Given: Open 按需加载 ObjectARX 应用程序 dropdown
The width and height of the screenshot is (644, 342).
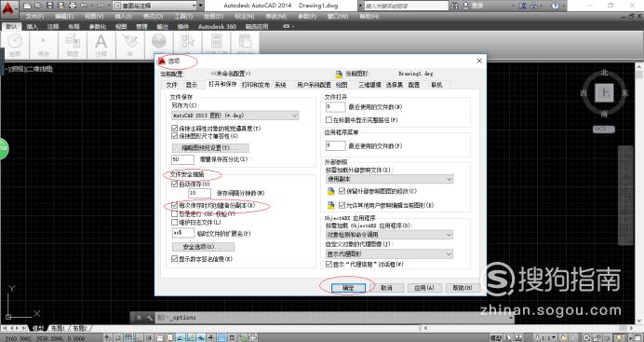Looking at the screenshot, I should pyautogui.click(x=389, y=235).
